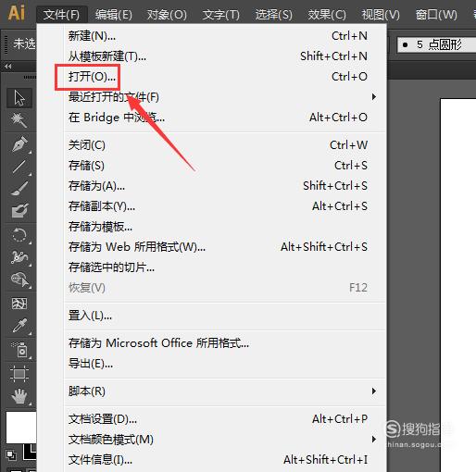Select the Magic Wand tool
Image resolution: width=476 pixels, height=472 pixels.
(x=19, y=120)
